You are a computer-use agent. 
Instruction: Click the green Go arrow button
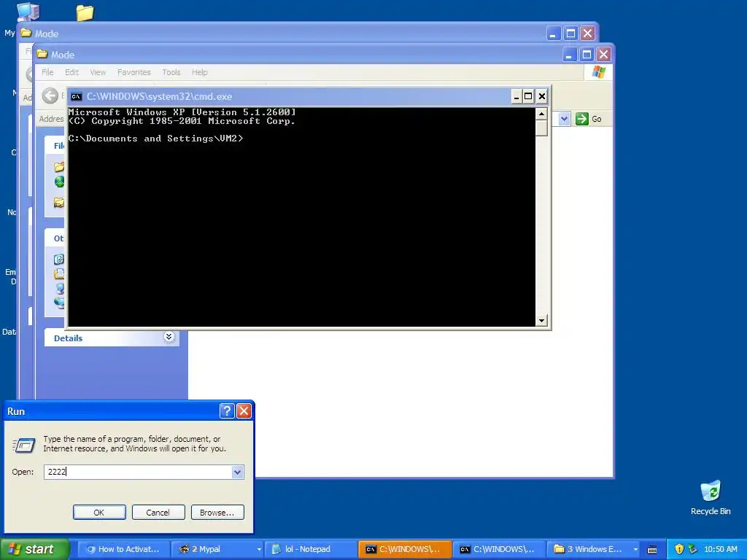pyautogui.click(x=582, y=119)
